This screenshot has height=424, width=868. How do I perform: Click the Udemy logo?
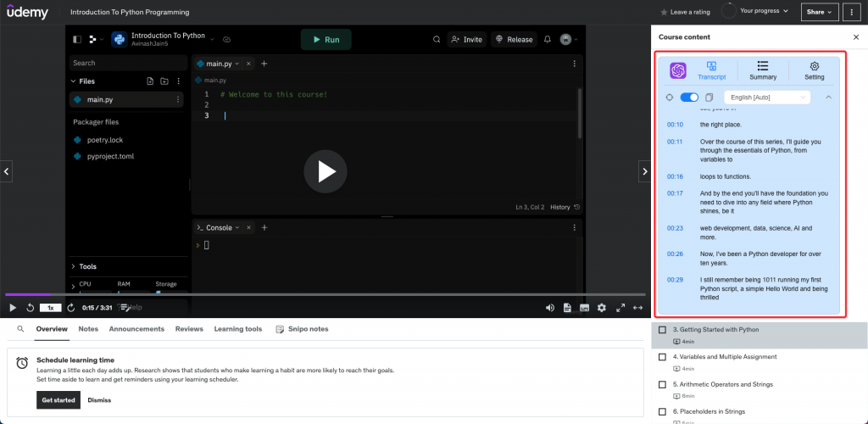pyautogui.click(x=28, y=10)
